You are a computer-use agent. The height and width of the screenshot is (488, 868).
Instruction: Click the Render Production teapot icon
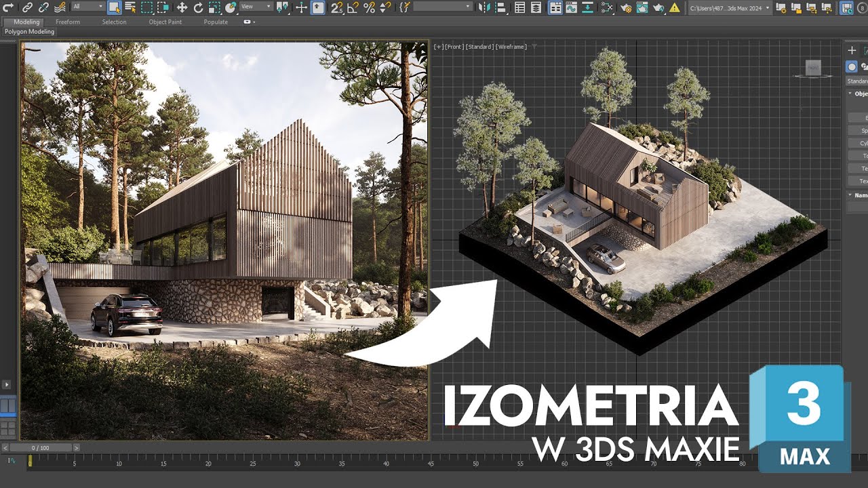click(658, 7)
